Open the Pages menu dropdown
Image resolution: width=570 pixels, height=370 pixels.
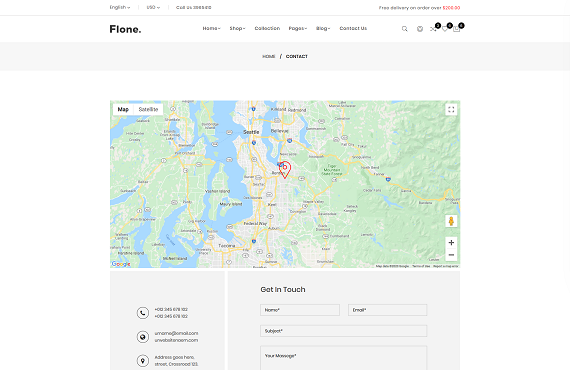(x=298, y=28)
